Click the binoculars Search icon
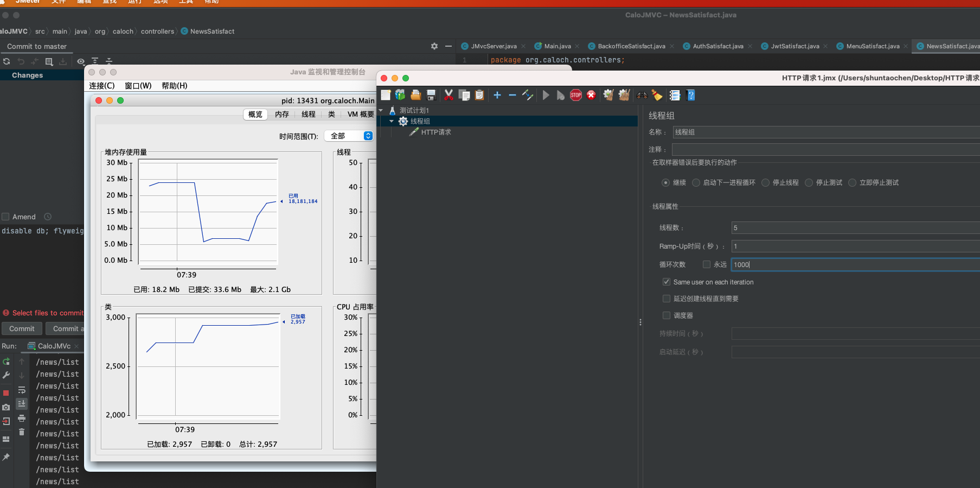The height and width of the screenshot is (488, 980). click(x=642, y=95)
